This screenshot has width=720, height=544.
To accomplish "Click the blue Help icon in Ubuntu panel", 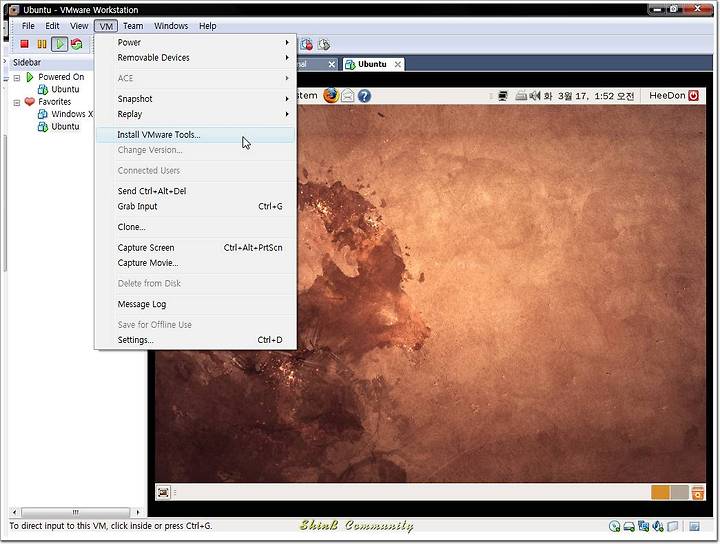I will point(364,96).
